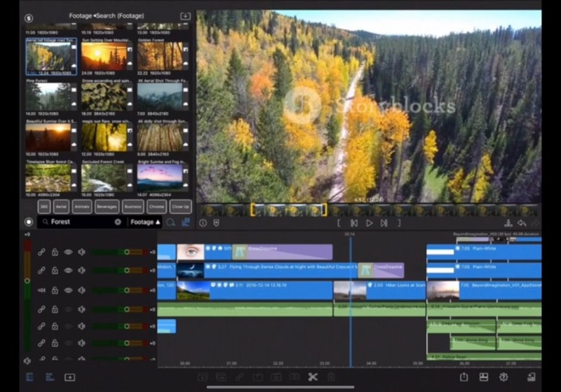
Task: Open the export share icon
Action: click(x=464, y=377)
